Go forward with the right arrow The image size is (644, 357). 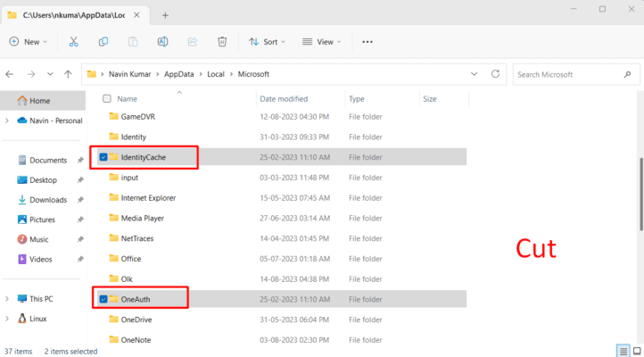pyautogui.click(x=31, y=74)
